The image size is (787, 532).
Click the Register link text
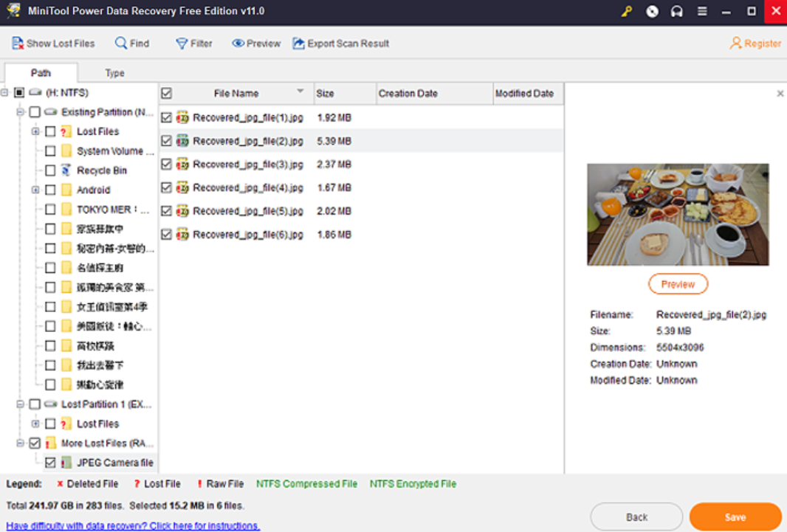763,44
